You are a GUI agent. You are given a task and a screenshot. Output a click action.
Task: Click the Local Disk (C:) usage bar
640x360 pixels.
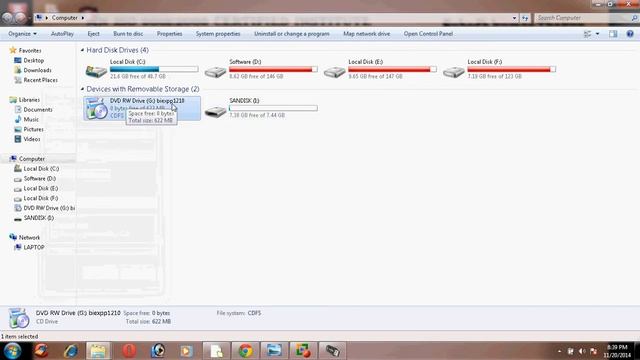tap(154, 69)
